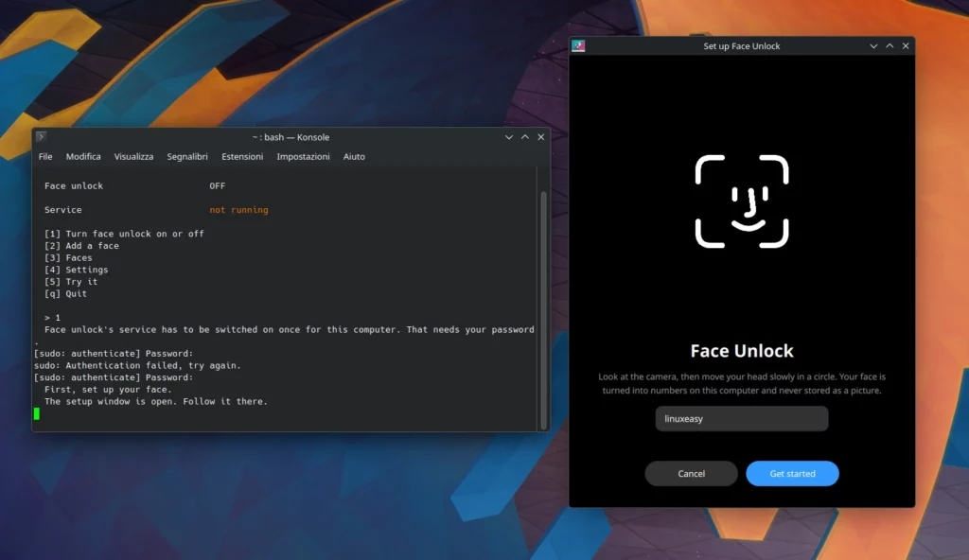Close the Set up Face Unlock window
The height and width of the screenshot is (560, 969).
906,45
